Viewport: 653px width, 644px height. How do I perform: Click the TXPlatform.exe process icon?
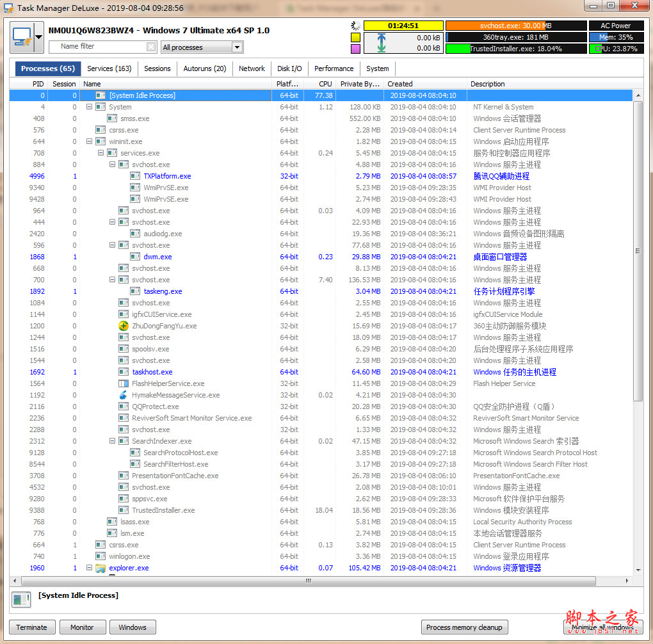(135, 176)
